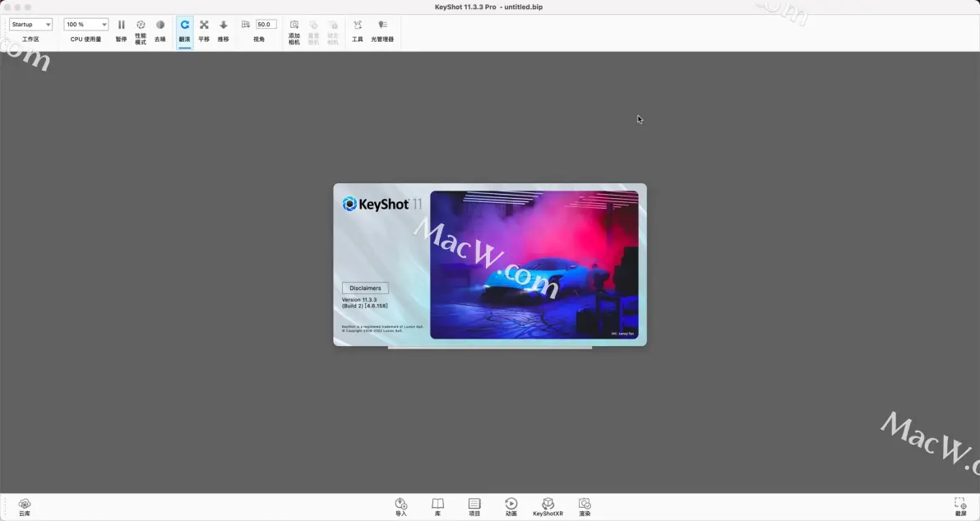Open the library (库) panel
980x521 pixels.
(x=437, y=507)
